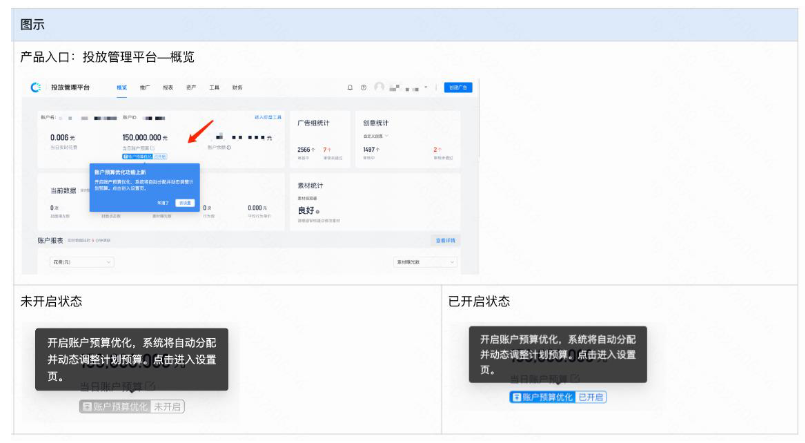Open the dropdown at right of 账户报表
This screenshot has height=443, width=805.
point(425,262)
